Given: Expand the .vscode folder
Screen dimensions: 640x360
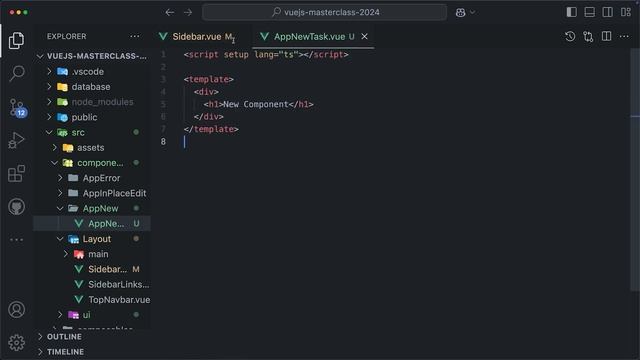Looking at the screenshot, I should pyautogui.click(x=92, y=71).
